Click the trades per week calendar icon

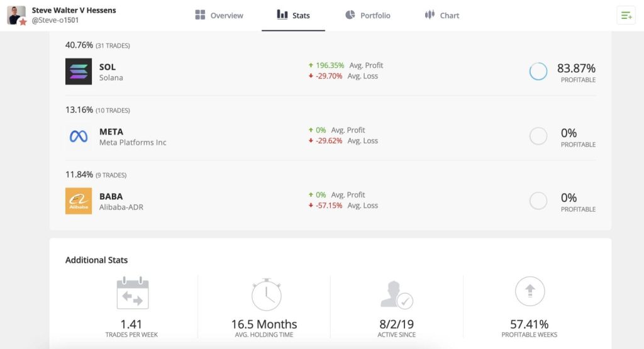click(x=132, y=293)
